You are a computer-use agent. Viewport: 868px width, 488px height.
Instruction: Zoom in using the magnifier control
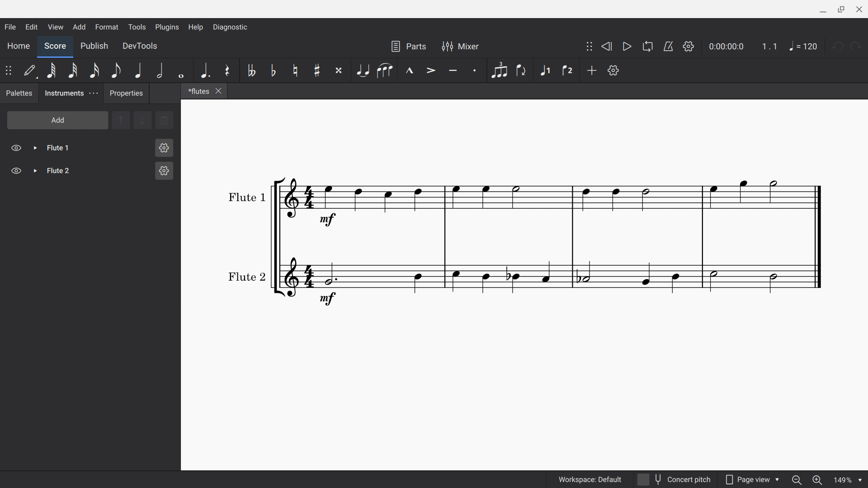point(817,480)
